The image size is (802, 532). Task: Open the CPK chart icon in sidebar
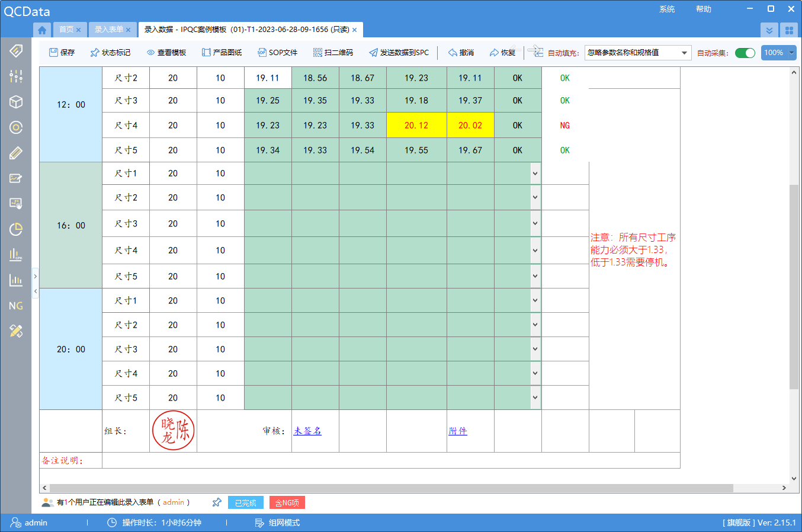point(16,255)
